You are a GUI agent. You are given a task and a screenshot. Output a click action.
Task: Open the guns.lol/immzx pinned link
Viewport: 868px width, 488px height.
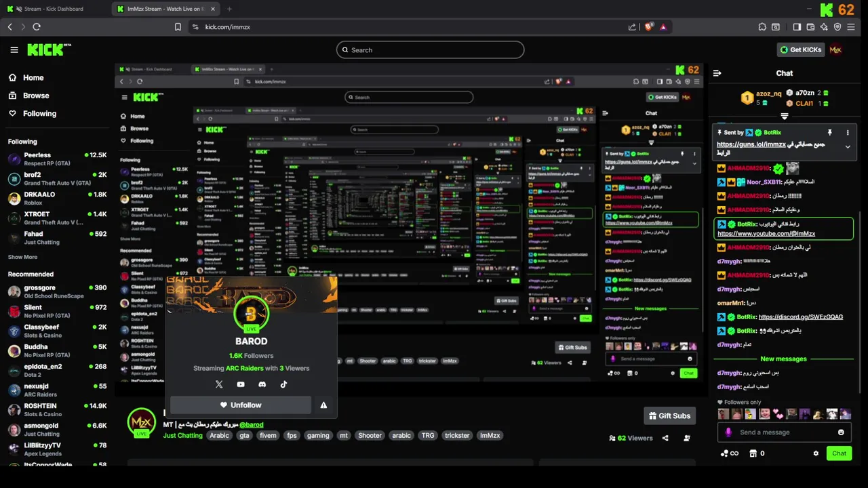coord(751,144)
